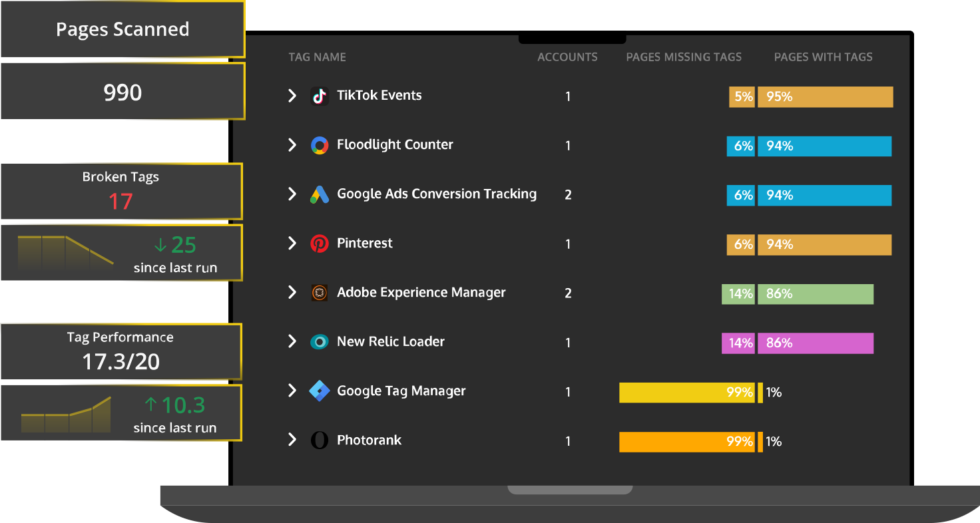Click the accounts count for Adobe Experience Manager
Viewport: 980px width, 523px height.
pos(568,293)
